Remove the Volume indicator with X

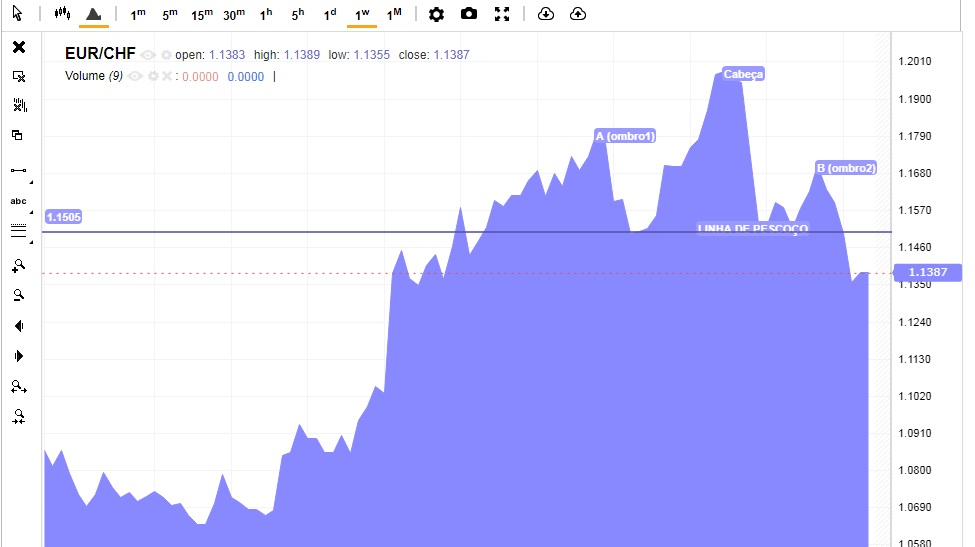(167, 76)
